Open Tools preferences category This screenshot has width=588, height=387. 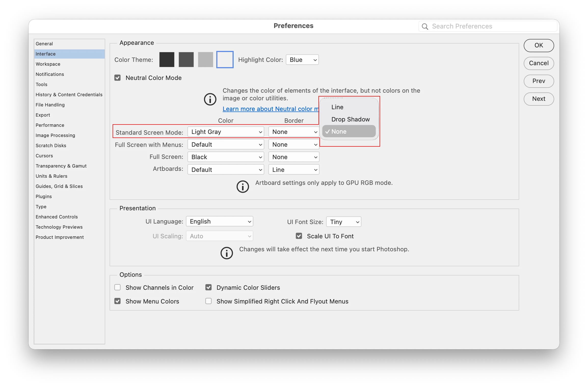coord(69,84)
